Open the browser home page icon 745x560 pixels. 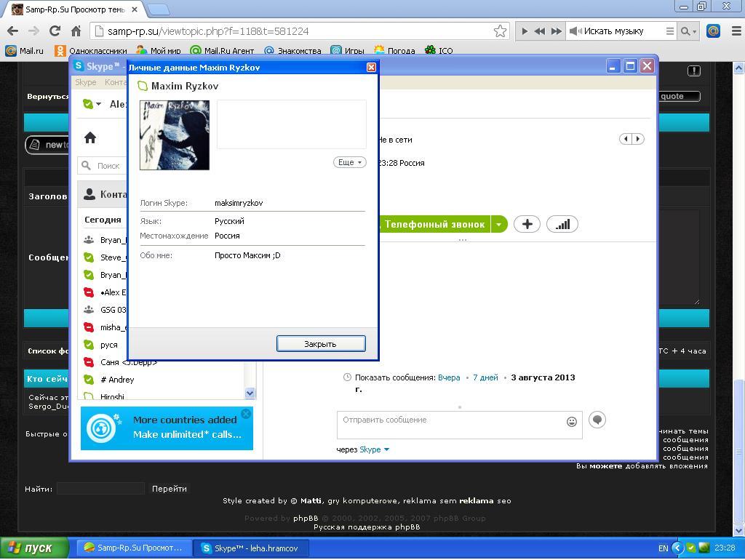pos(76,31)
